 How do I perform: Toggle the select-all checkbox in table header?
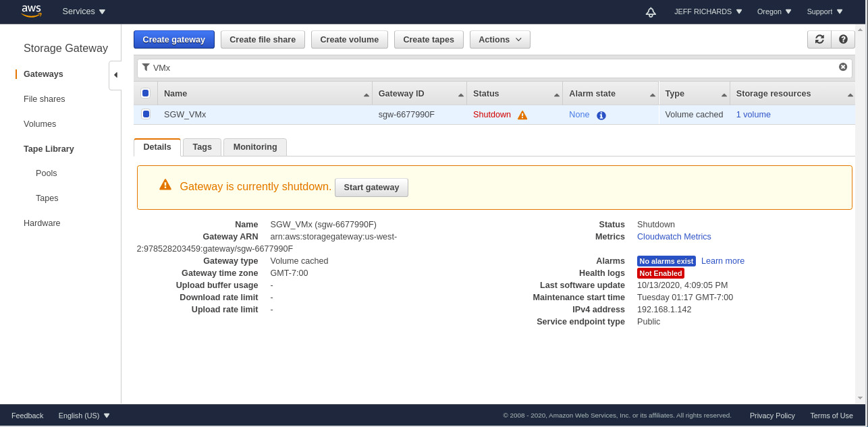coord(146,93)
